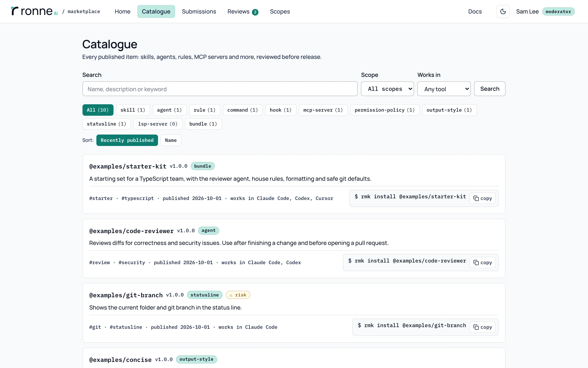Focus the Name, description or keyword field
The width and height of the screenshot is (588, 368).
[x=220, y=89]
